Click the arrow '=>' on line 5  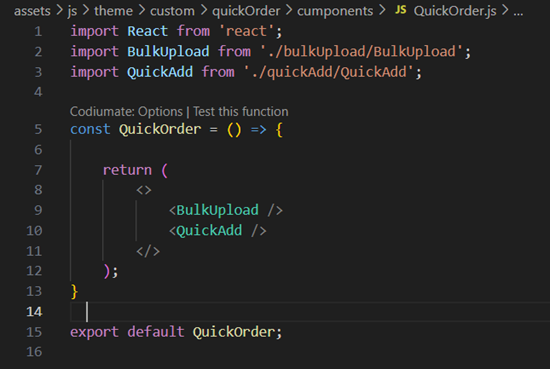pos(259,129)
